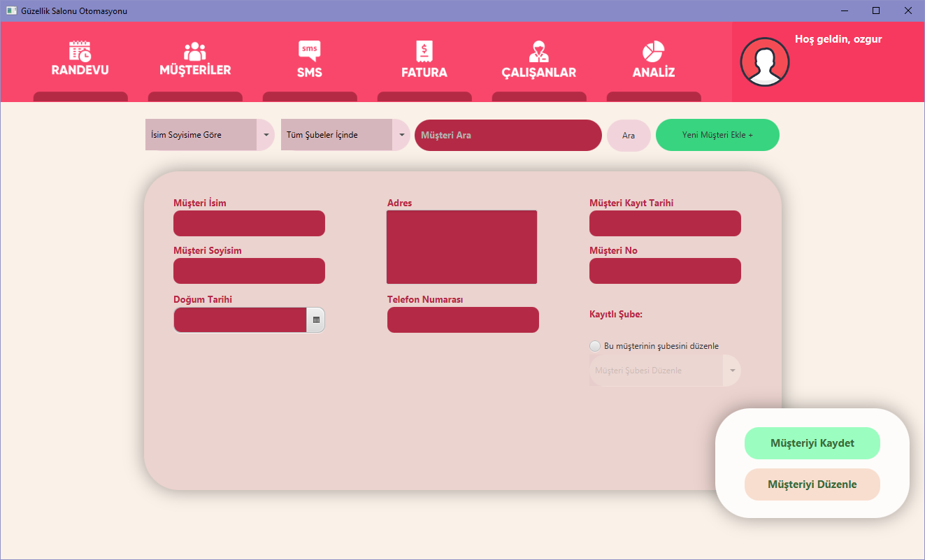This screenshot has width=925, height=560.
Task: Expand the 'Tüm Şubeler İçinde' dropdown
Action: (401, 134)
